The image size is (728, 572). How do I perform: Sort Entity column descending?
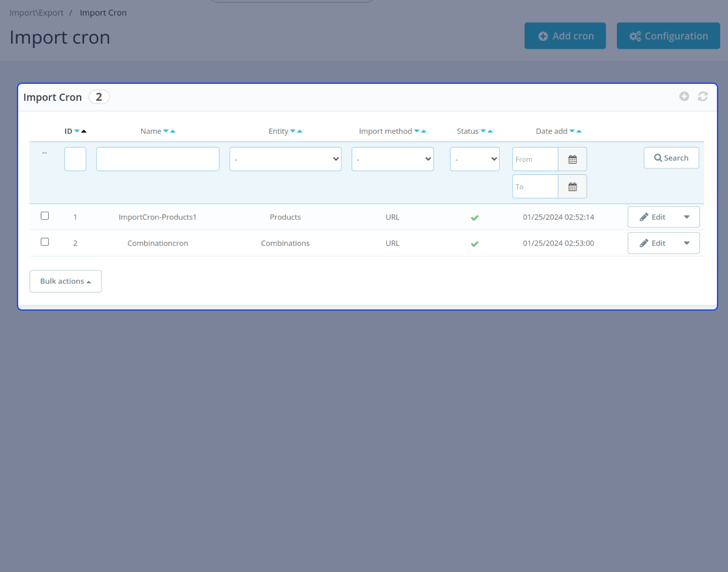(292, 131)
